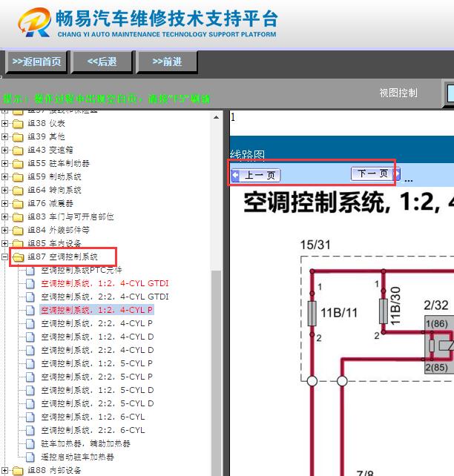Collapse the 组87 空调控制系统 node
The width and height of the screenshot is (454, 476).
4,257
